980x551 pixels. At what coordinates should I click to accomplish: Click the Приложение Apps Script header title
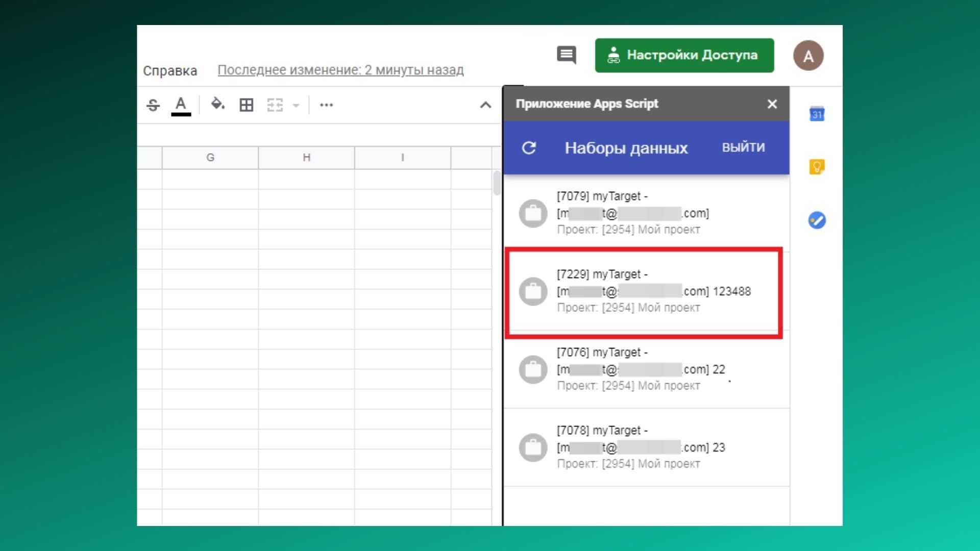[x=587, y=104]
